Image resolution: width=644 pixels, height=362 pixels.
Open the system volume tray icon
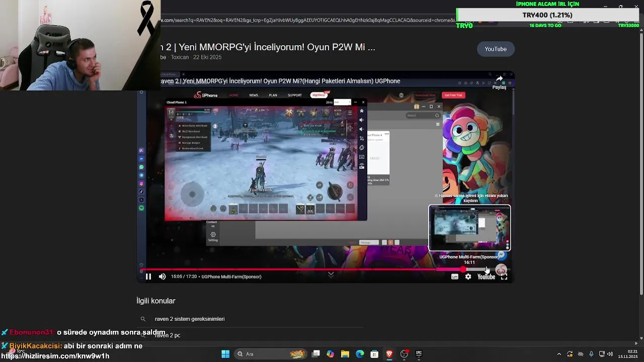pyautogui.click(x=610, y=354)
